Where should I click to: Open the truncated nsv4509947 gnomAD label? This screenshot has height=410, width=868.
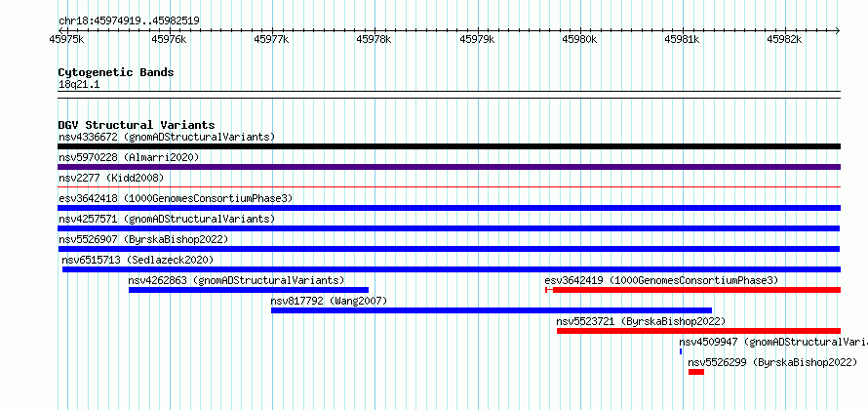(x=773, y=342)
